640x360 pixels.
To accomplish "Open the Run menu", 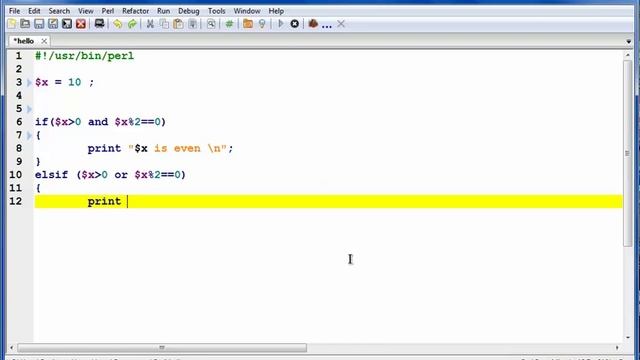I will coord(163,11).
